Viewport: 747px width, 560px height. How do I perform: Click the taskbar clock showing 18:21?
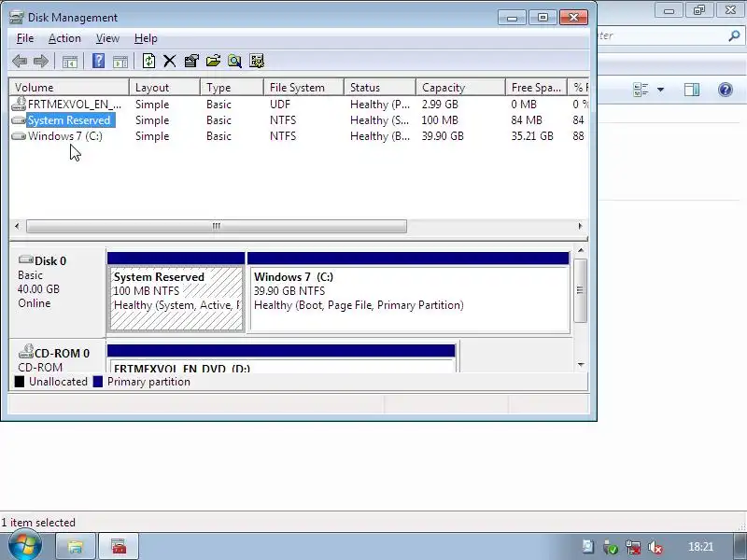[x=700, y=547]
